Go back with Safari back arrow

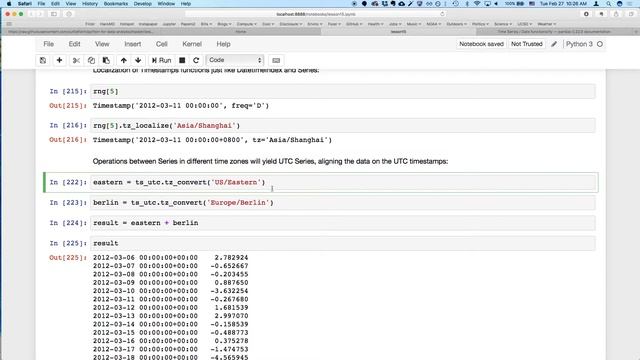[31, 14]
